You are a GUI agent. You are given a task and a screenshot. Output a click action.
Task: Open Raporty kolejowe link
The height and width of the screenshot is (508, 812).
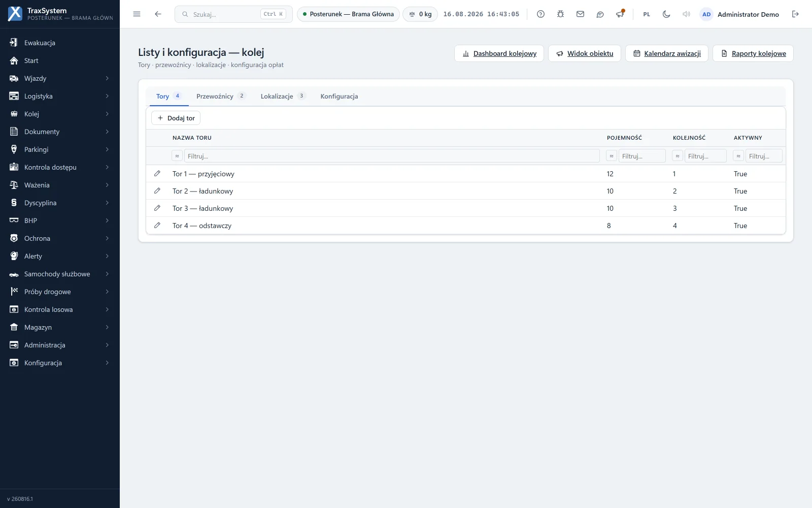click(753, 53)
